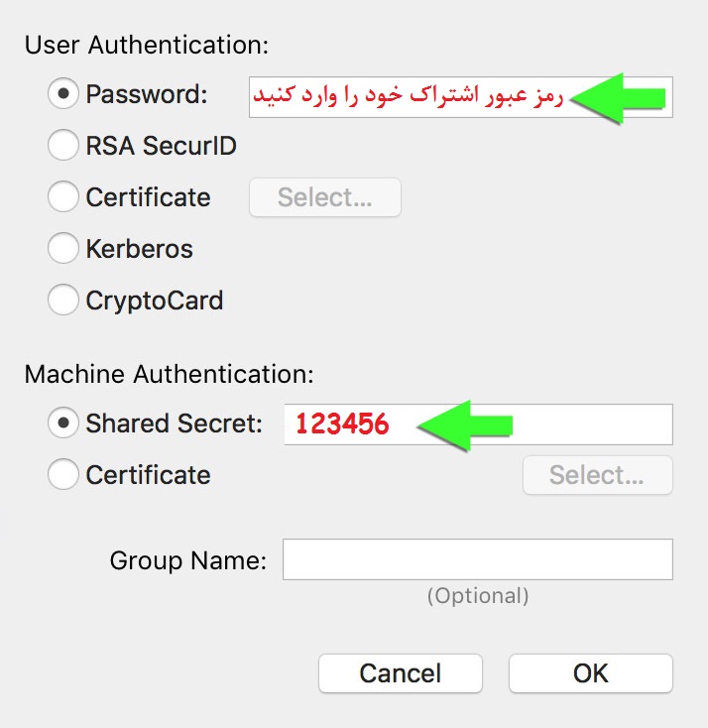This screenshot has width=708, height=728.
Task: Enable CryptoCard user authentication
Action: tap(63, 300)
